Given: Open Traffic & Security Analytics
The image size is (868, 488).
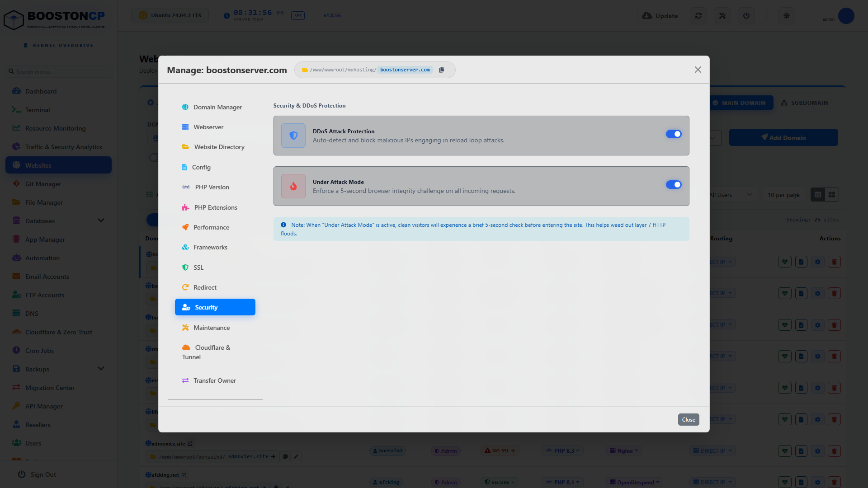Looking at the screenshot, I should pos(58,147).
